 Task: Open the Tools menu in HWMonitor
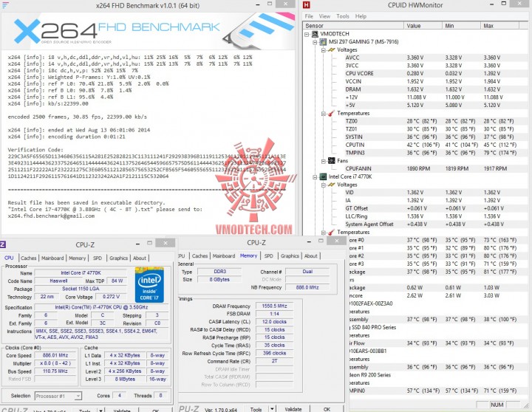pyautogui.click(x=343, y=16)
